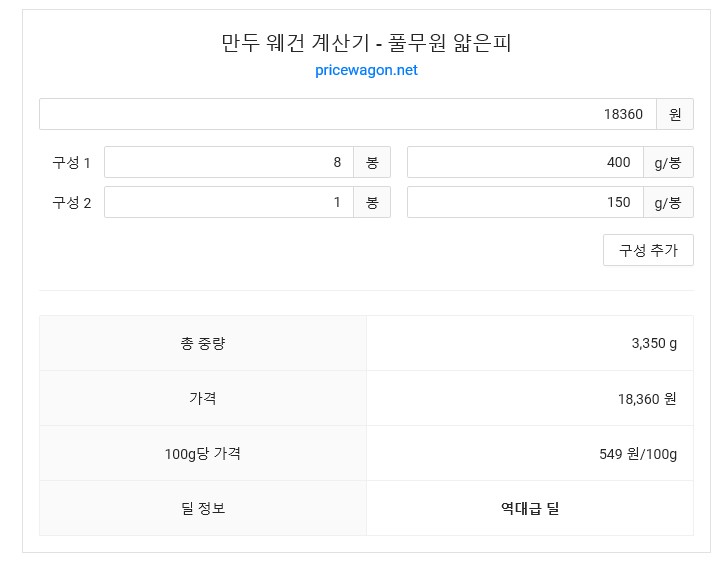Select the 구성 2 bag count field

coord(229,202)
